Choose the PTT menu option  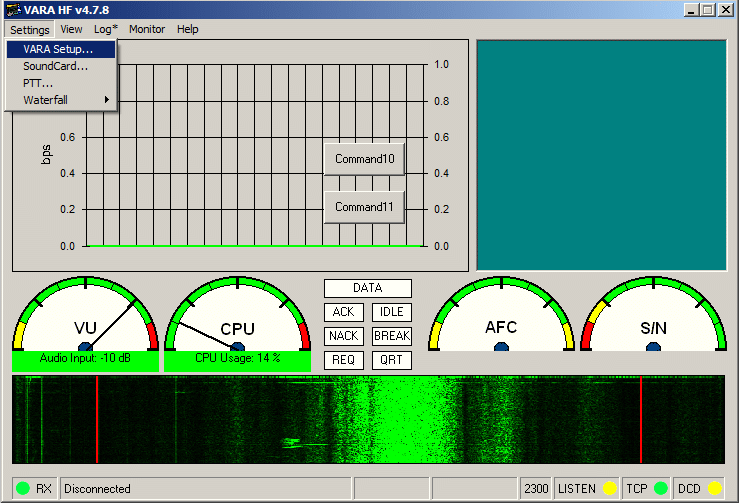[38, 83]
